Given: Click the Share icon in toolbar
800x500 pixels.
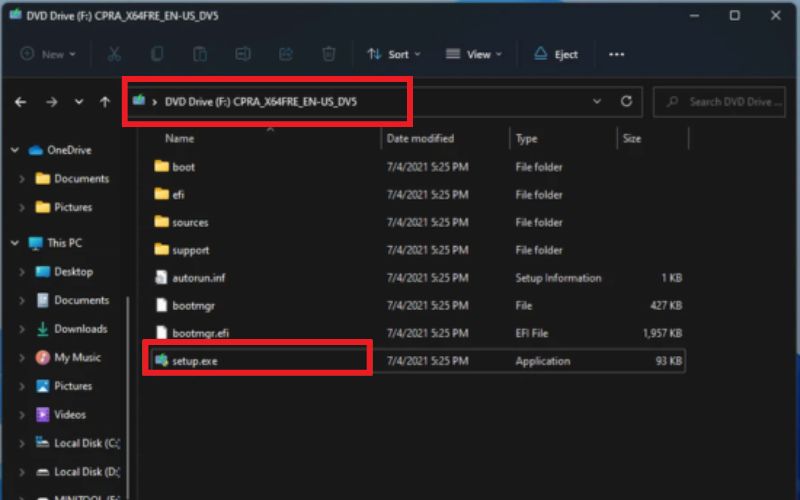Looking at the screenshot, I should pyautogui.click(x=286, y=54).
